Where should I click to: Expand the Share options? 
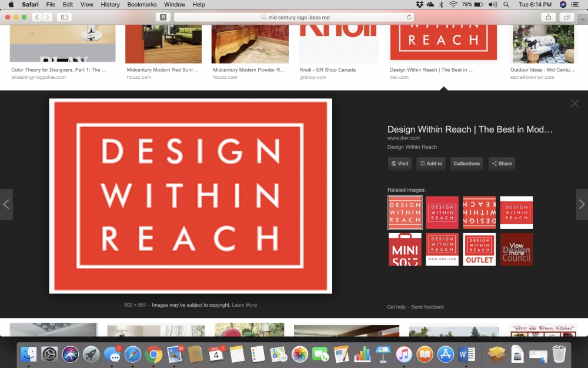pyautogui.click(x=502, y=164)
